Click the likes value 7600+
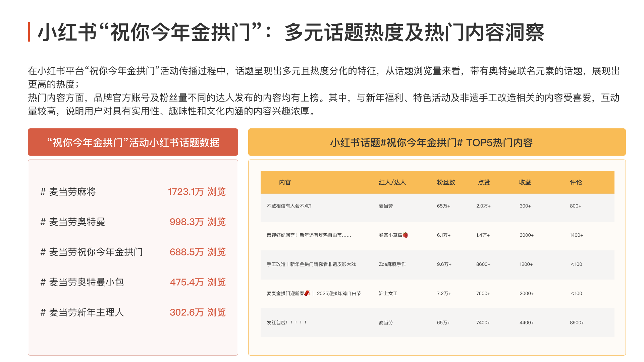Screen dimensions: 644x362 click(x=483, y=293)
